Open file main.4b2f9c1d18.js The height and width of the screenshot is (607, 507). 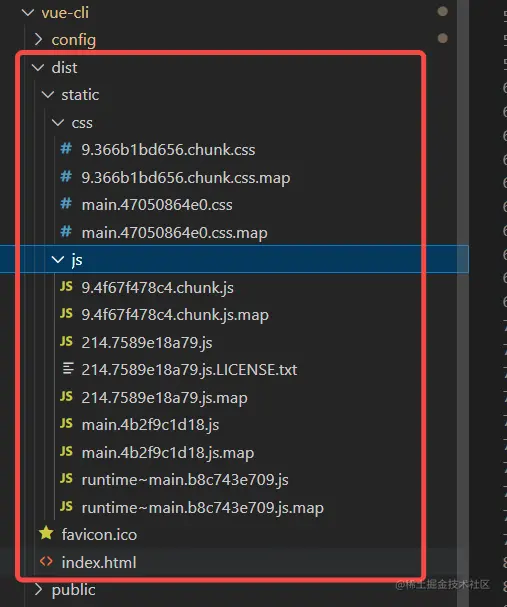[x=150, y=425]
